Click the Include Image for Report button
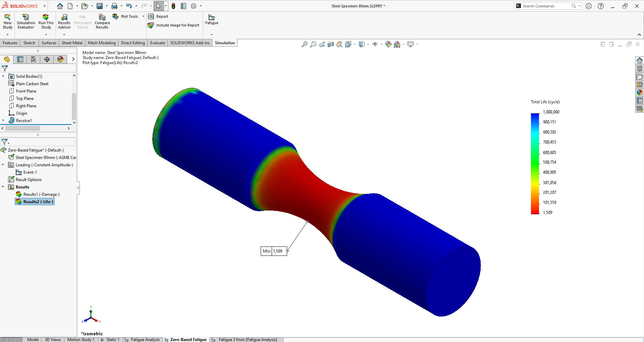The width and height of the screenshot is (644, 342). click(x=178, y=25)
